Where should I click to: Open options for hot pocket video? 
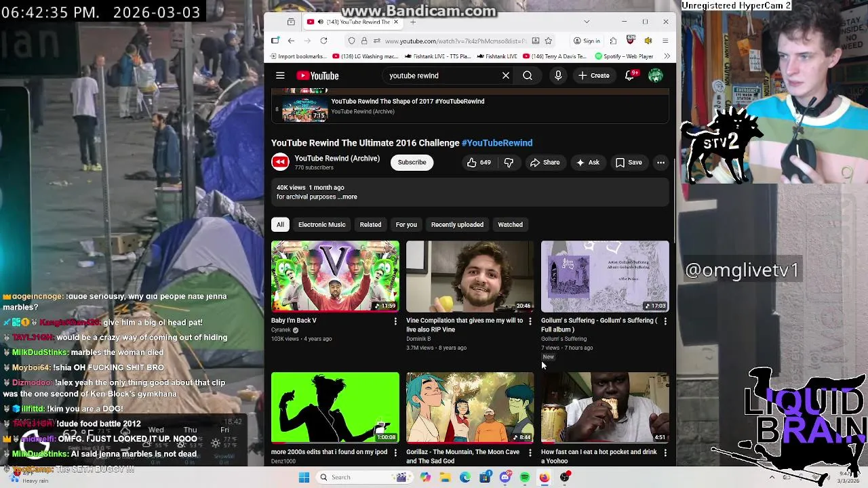(x=665, y=453)
